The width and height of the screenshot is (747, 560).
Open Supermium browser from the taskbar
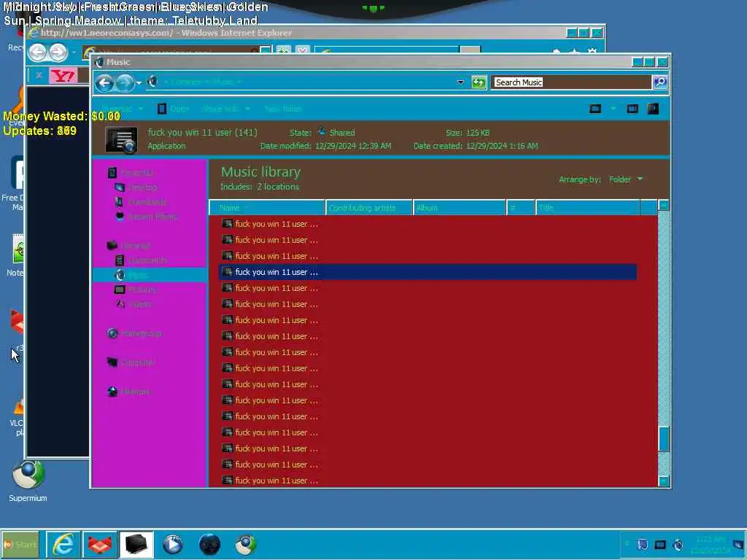coord(246,544)
